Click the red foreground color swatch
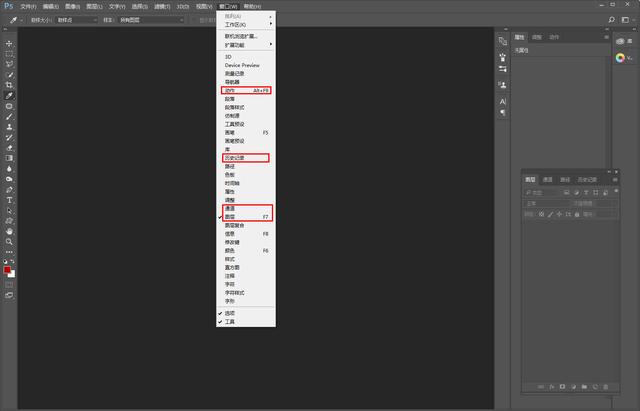The height and width of the screenshot is (411, 640). click(7, 270)
